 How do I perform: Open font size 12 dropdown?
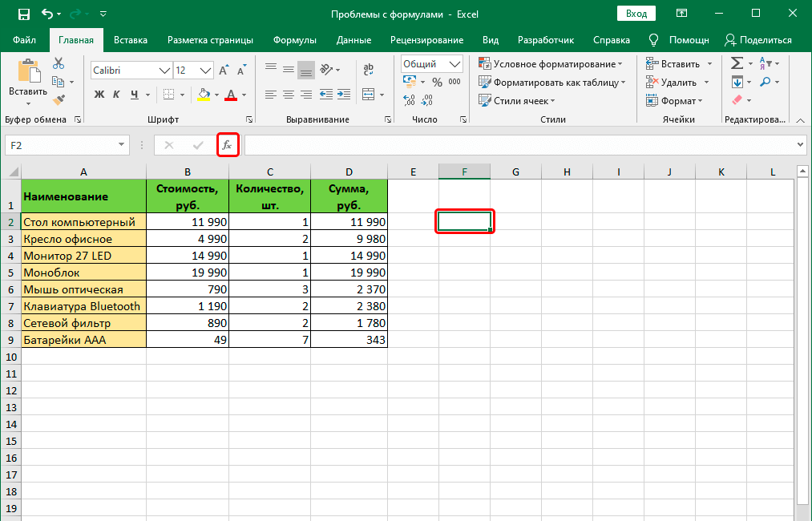click(205, 71)
